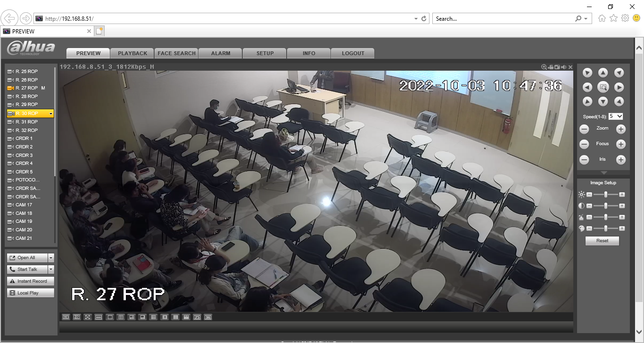Move camera down-left with PTZ arrow

(587, 101)
